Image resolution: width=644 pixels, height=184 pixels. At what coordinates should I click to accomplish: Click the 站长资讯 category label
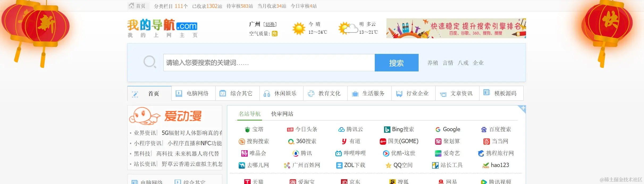click(x=145, y=164)
